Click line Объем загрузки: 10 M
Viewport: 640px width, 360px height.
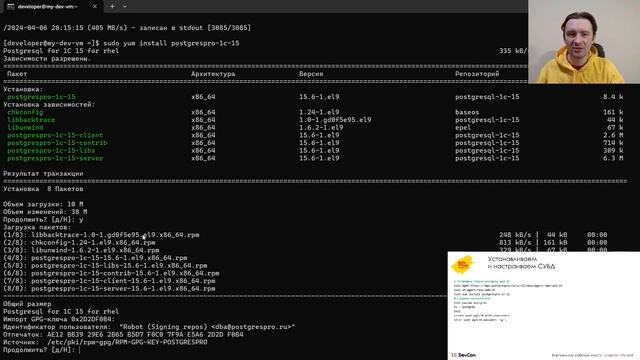tap(43, 204)
